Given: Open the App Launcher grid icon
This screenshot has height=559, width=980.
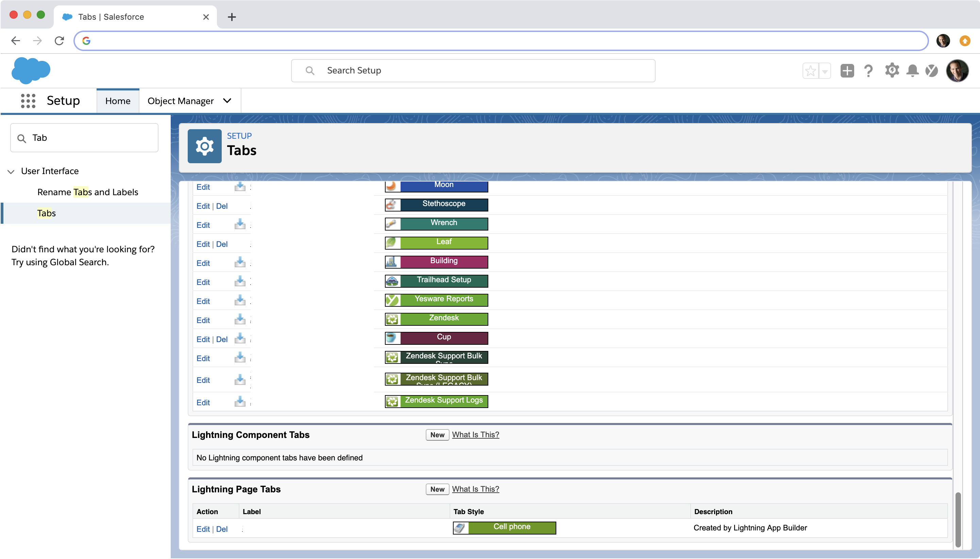Looking at the screenshot, I should click(x=28, y=101).
